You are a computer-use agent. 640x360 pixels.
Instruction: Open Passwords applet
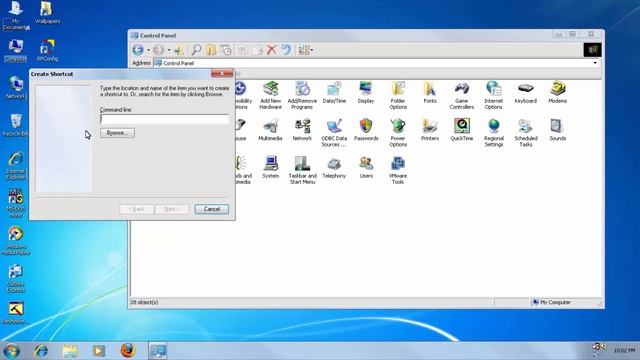[x=366, y=130]
